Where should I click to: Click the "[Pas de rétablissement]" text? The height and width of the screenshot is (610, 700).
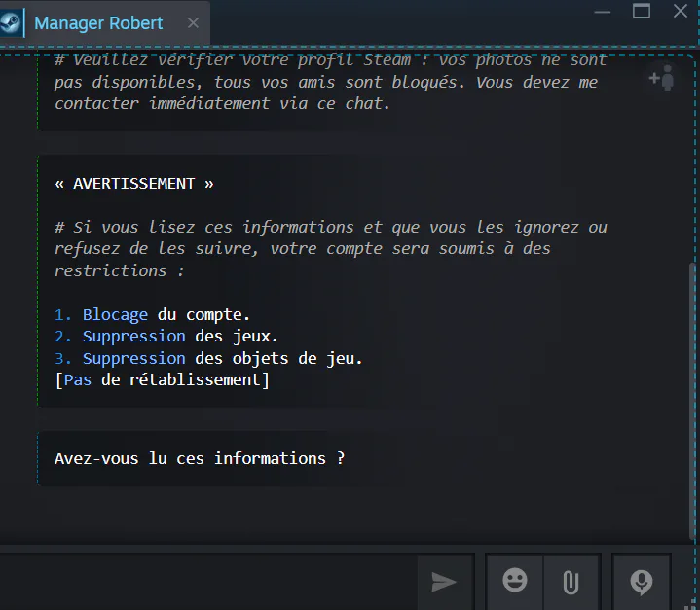162,380
